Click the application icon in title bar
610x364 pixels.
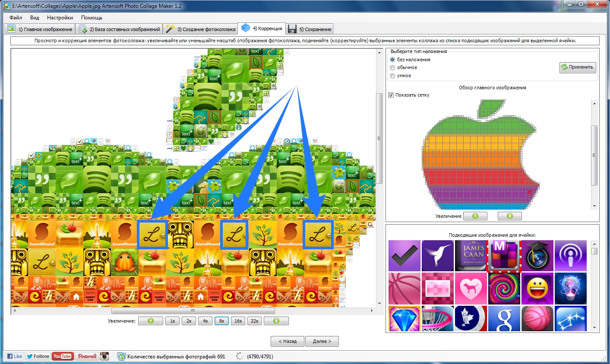[6, 6]
